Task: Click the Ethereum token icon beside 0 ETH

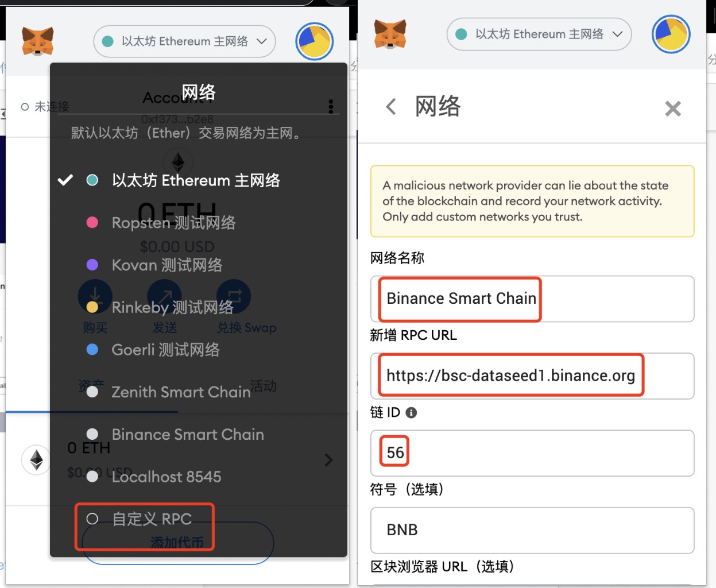Action: click(x=36, y=460)
